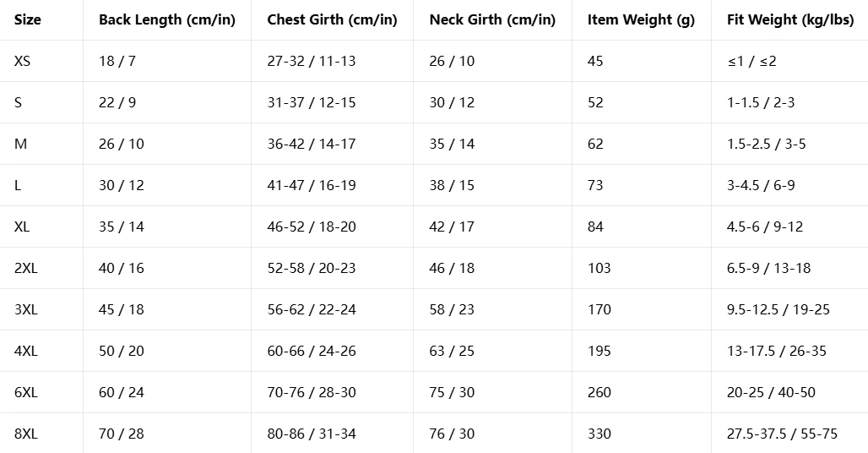Click fit weight 27.5-37.5 / 55-75
The image size is (868, 453).
pos(782,434)
